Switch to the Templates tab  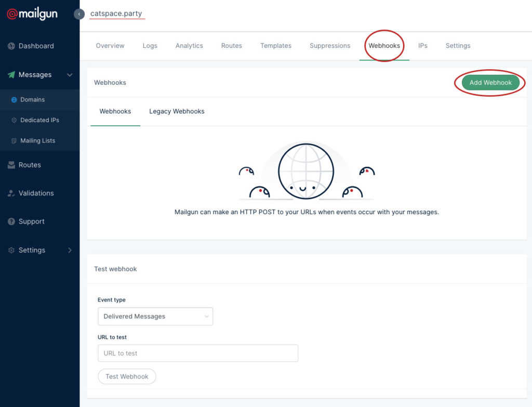[276, 46]
